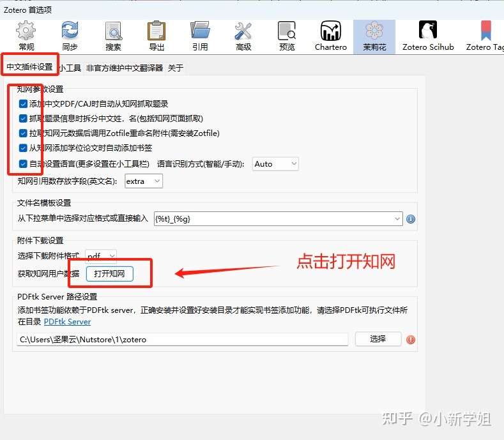Click the Zotero 首选项 window title
Image resolution: width=504 pixels, height=440 pixels.
pos(27,10)
